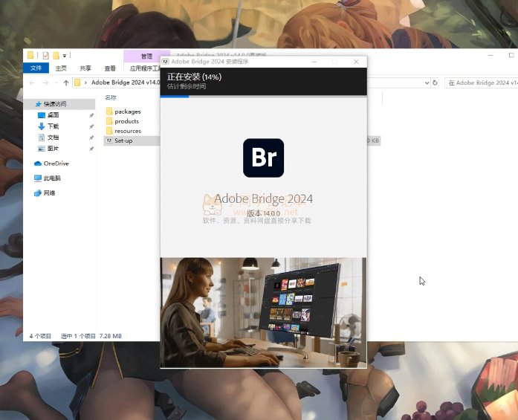Viewport: 518px width, 420px height.
Task: Click the 名称 column header
Action: click(111, 97)
